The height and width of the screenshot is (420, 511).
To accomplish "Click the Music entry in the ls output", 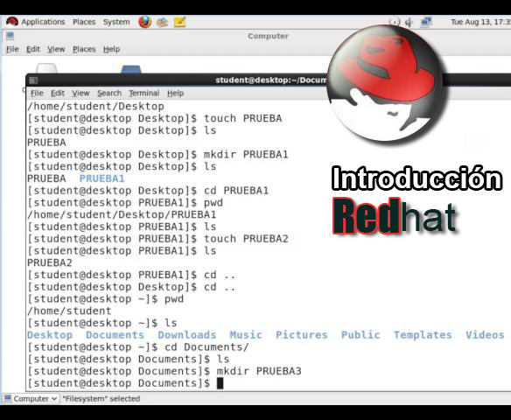I will [246, 335].
